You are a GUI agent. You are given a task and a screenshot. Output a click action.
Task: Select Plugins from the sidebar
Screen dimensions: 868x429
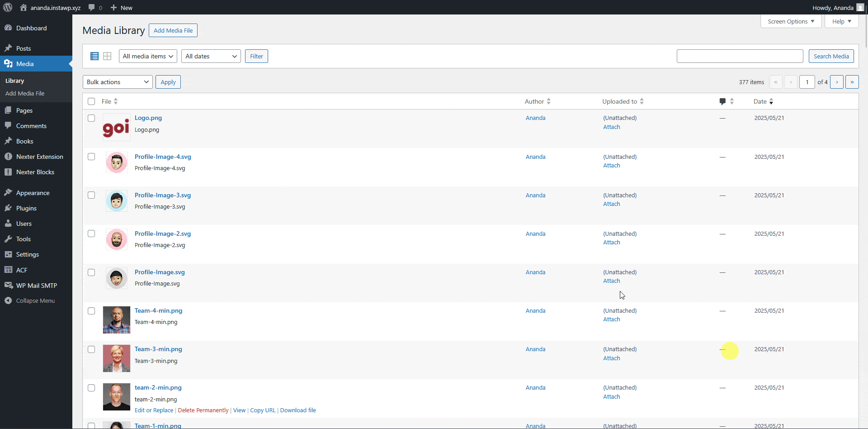(x=25, y=208)
